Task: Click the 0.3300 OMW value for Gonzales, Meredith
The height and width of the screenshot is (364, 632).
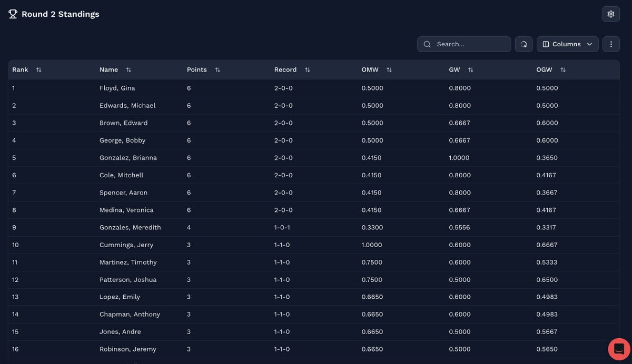Action: pos(372,227)
